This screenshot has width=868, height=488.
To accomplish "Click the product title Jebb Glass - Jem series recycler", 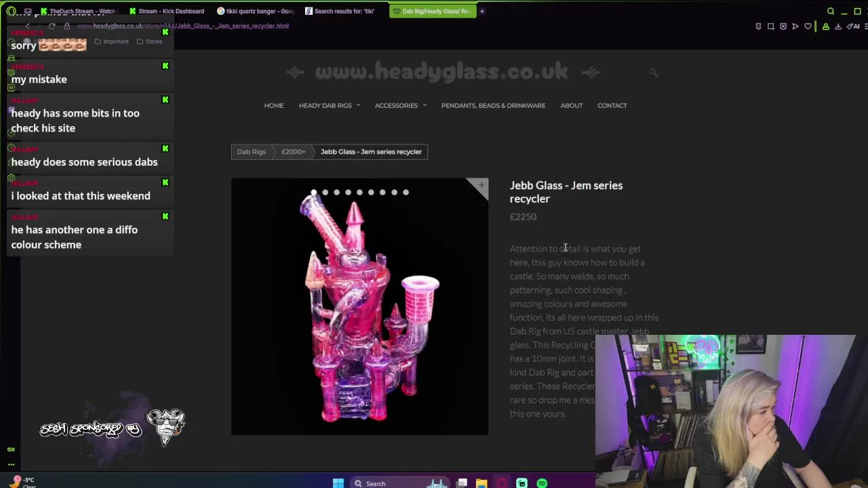I will click(x=566, y=192).
